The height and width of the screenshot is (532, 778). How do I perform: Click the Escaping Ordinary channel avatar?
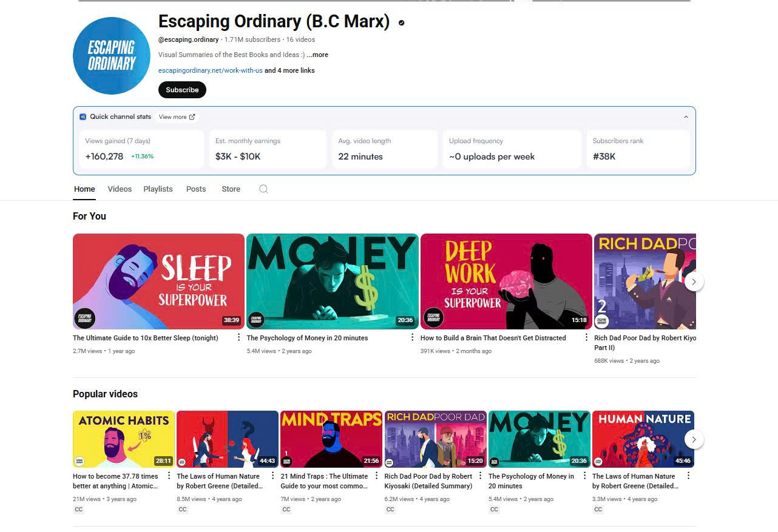tap(112, 56)
